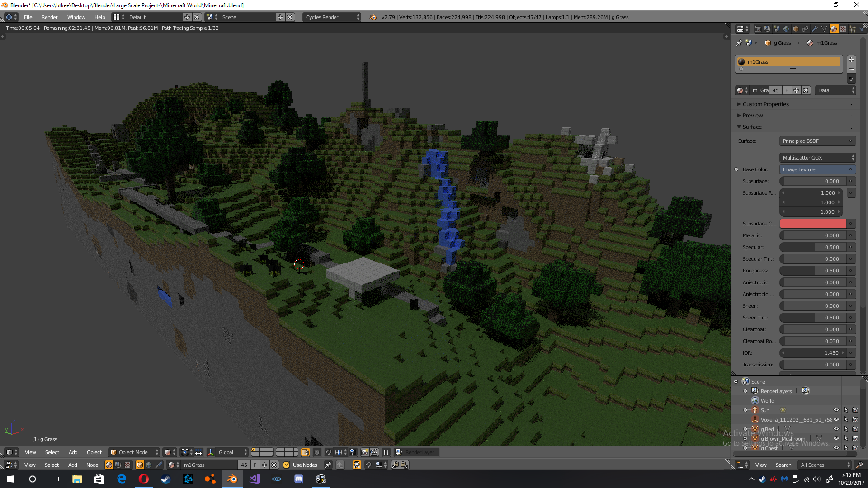Click the outliner search magnifier icon
Screen dimensions: 868x488
(x=859, y=465)
